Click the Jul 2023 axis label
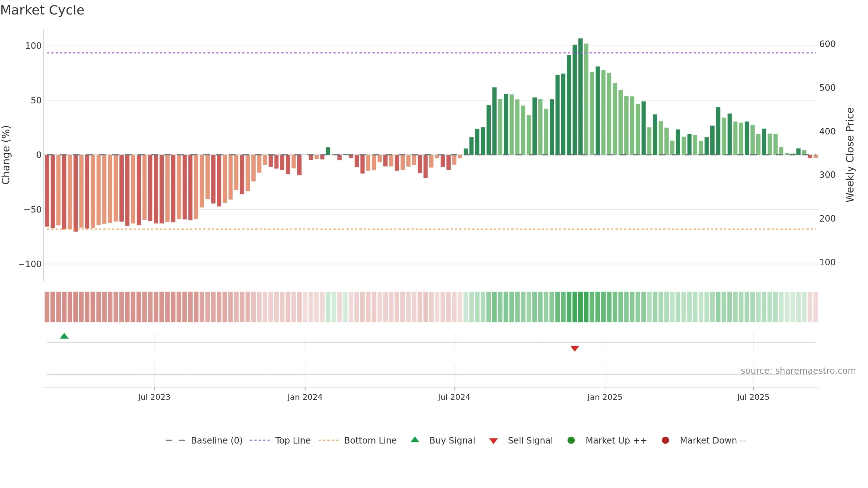 pos(154,397)
